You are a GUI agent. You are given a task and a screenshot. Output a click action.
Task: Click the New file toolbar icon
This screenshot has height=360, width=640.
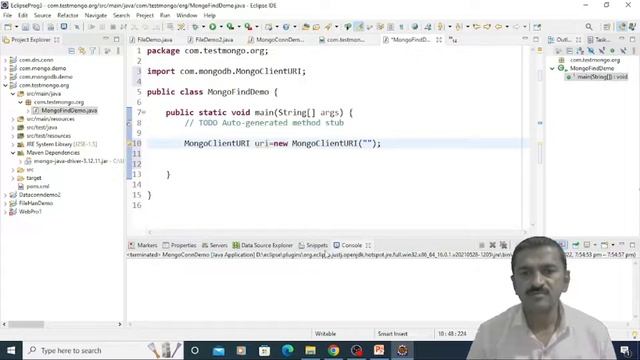[8, 27]
